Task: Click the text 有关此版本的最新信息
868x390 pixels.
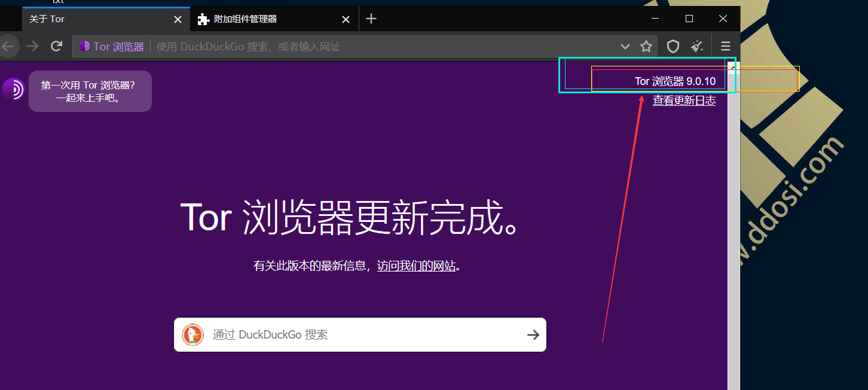Action: pyautogui.click(x=310, y=266)
